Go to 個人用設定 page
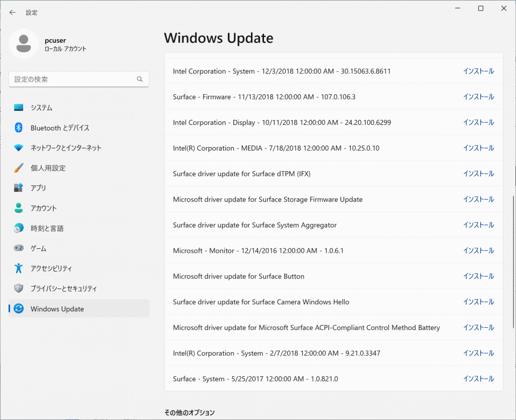 pos(79,168)
